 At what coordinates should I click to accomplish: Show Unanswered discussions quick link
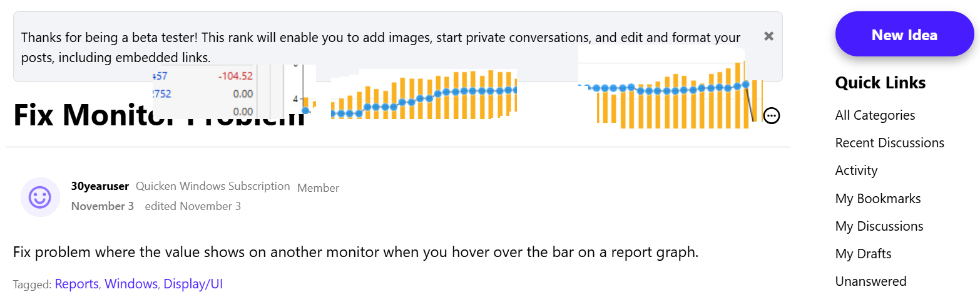pyautogui.click(x=870, y=281)
